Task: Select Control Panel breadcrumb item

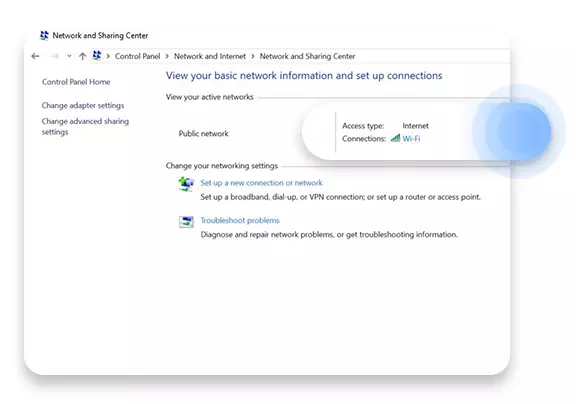Action: pyautogui.click(x=137, y=56)
